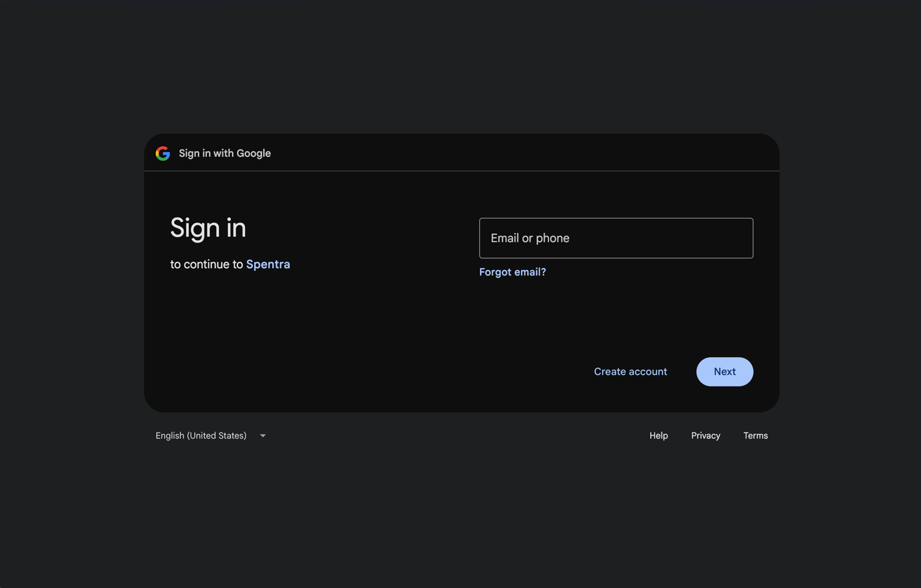The image size is (921, 588).
Task: Open the English (United States) language menu
Action: 201,435
